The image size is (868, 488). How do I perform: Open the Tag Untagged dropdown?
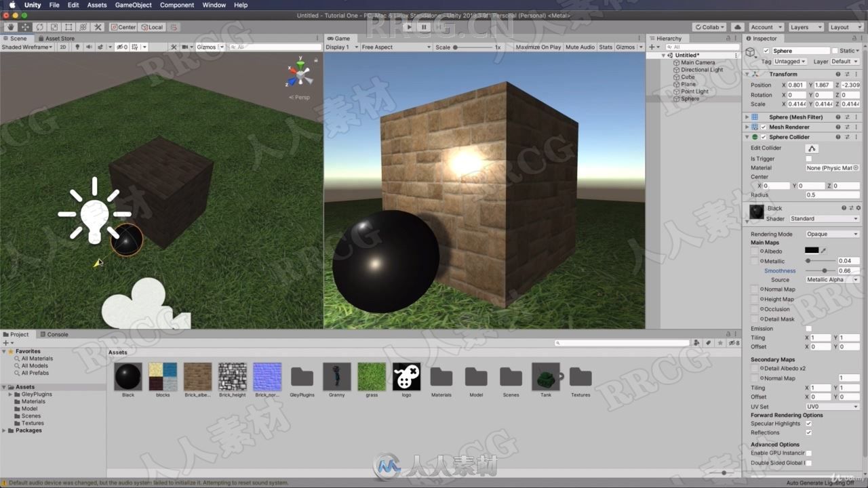click(x=790, y=62)
